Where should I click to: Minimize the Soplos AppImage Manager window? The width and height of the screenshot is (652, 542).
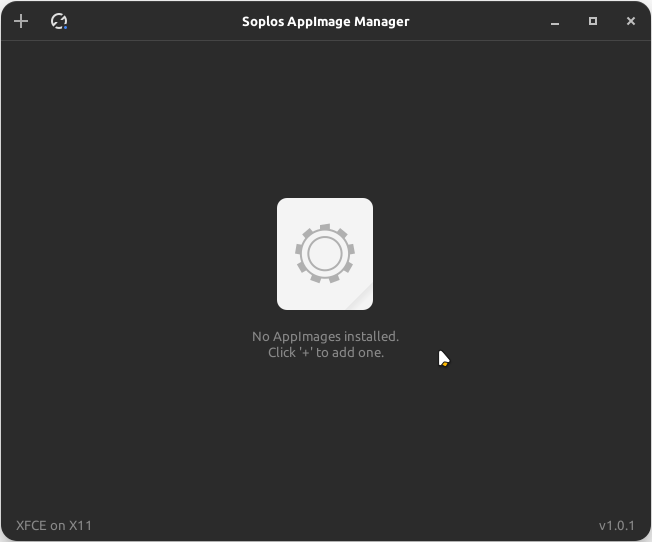pos(555,22)
